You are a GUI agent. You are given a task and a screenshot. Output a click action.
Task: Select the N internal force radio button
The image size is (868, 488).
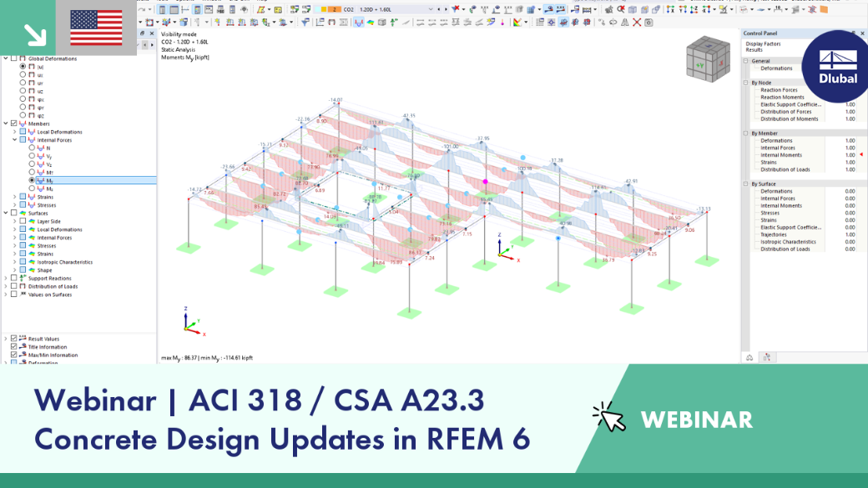tap(32, 148)
